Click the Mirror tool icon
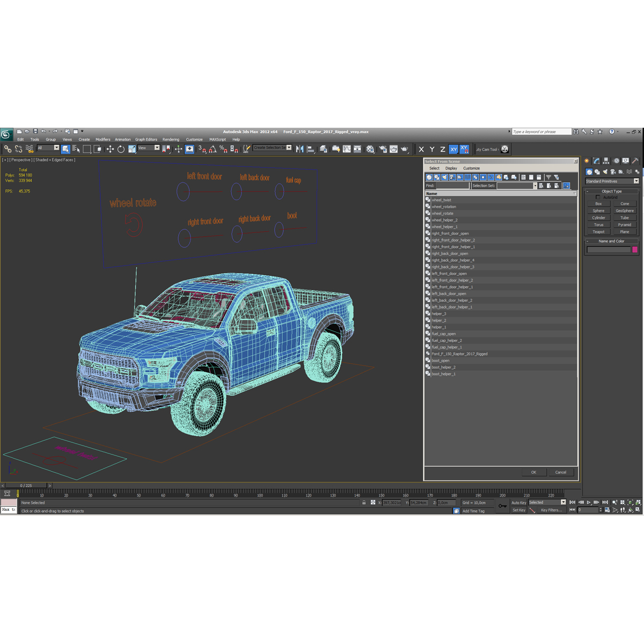Viewport: 644px width, 644px height. pos(299,149)
